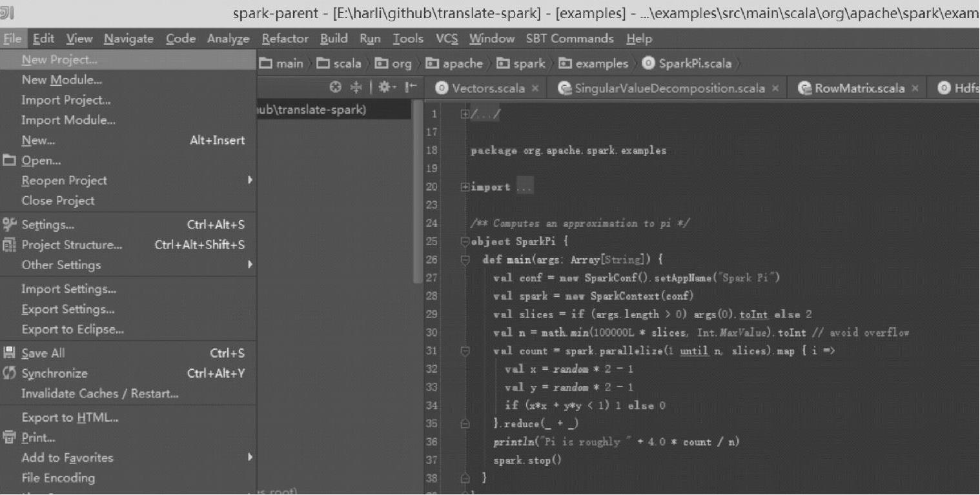This screenshot has width=980, height=495.
Task: Expand the folded import block
Action: [x=465, y=187]
